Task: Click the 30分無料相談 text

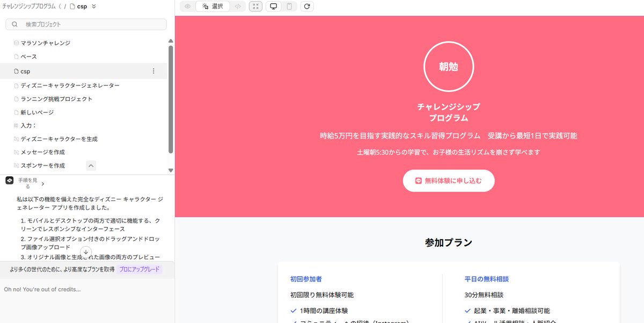Action: [484, 295]
